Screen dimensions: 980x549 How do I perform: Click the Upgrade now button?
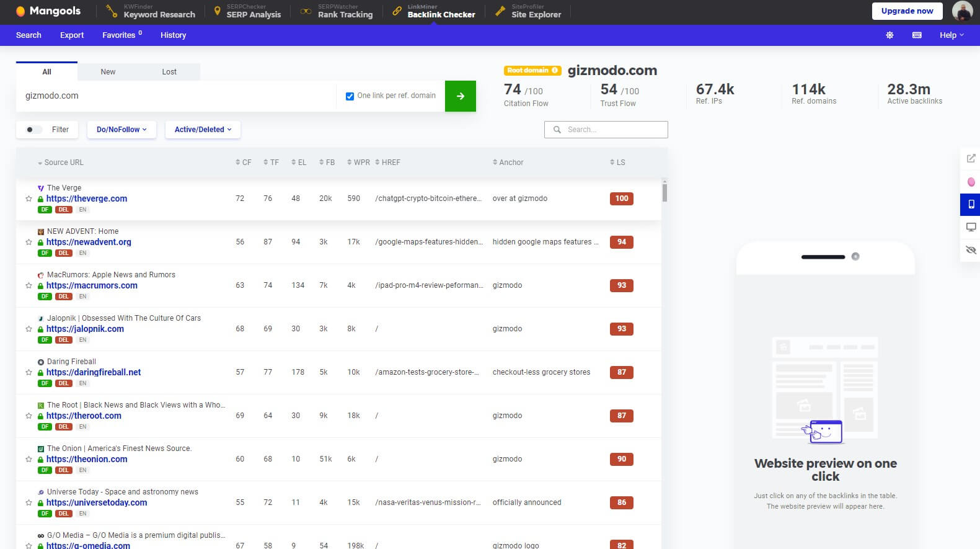pos(907,11)
